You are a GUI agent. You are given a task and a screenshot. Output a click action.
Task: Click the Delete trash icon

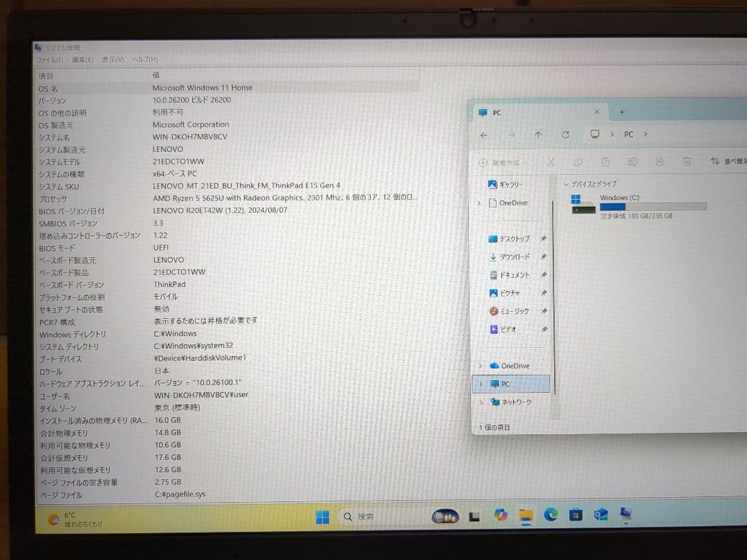(687, 161)
